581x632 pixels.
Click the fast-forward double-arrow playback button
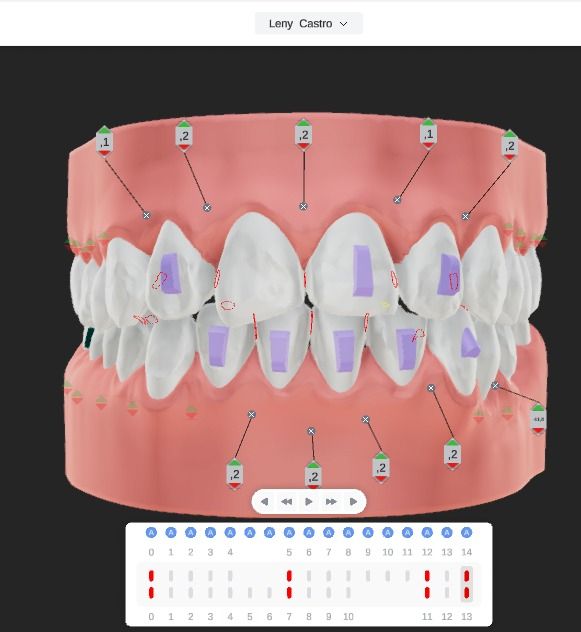(331, 501)
